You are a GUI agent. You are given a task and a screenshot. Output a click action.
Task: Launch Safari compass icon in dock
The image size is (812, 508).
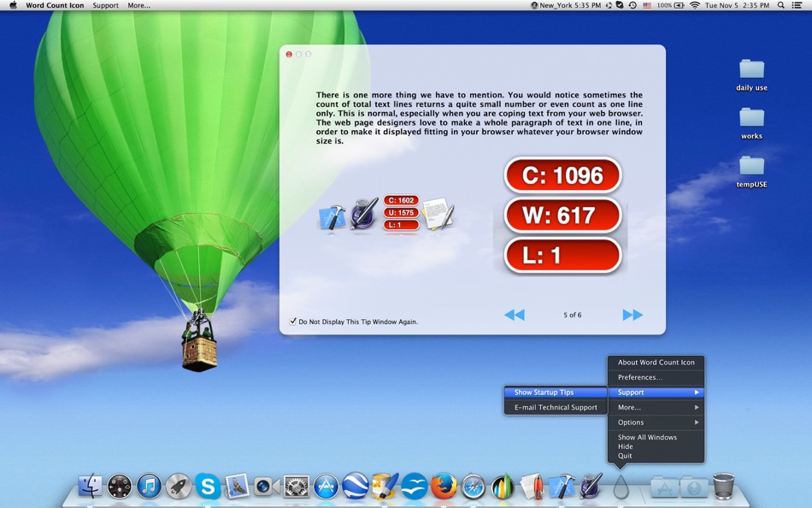[x=474, y=487]
